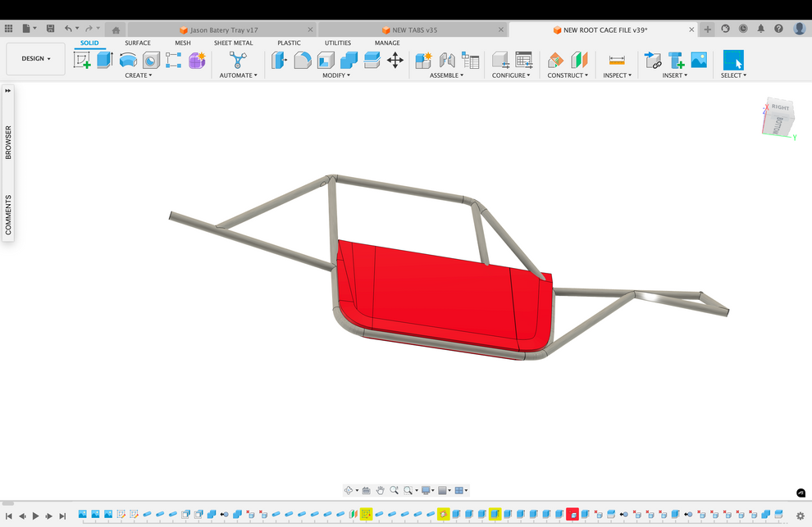Open the timeline settings gear

coord(801,516)
